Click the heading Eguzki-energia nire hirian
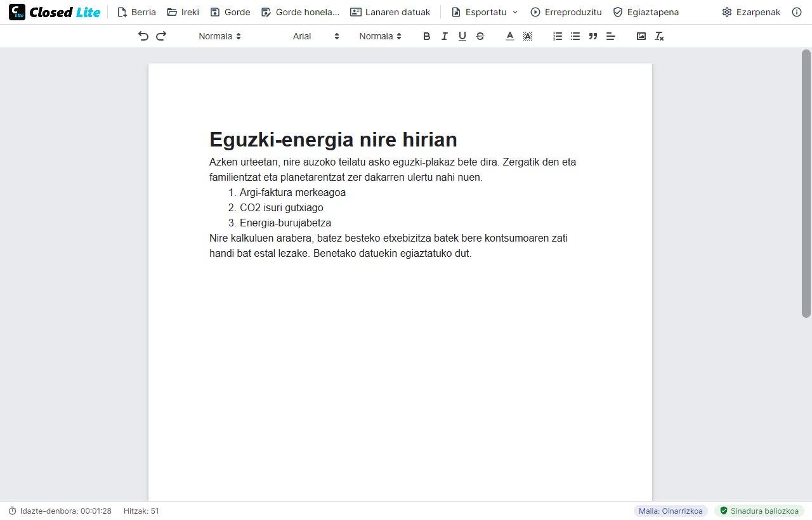This screenshot has height=520, width=812. [x=333, y=140]
